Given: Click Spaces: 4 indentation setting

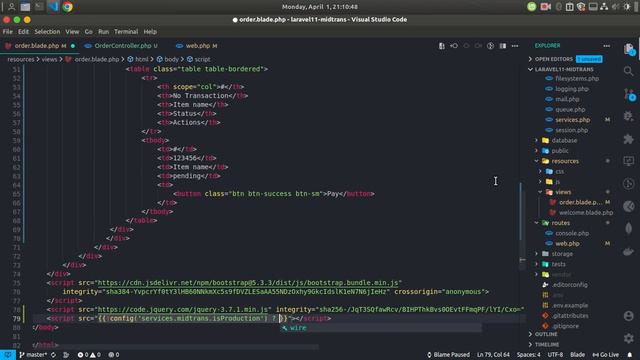Looking at the screenshot, I should [529, 355].
